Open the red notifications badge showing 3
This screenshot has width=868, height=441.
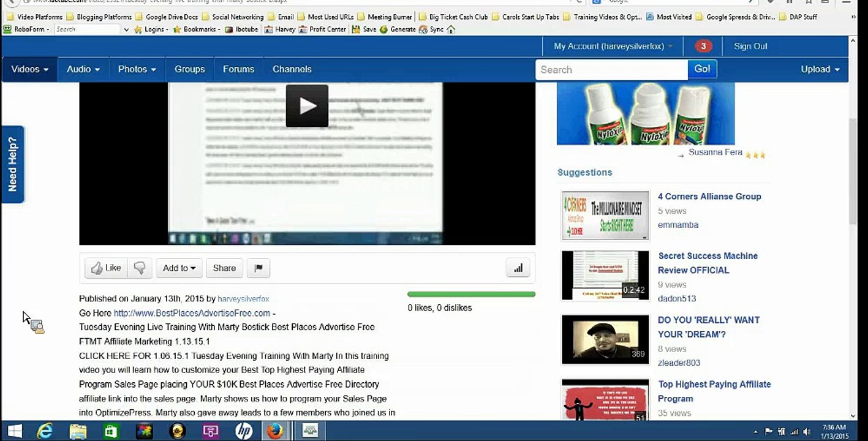click(703, 46)
